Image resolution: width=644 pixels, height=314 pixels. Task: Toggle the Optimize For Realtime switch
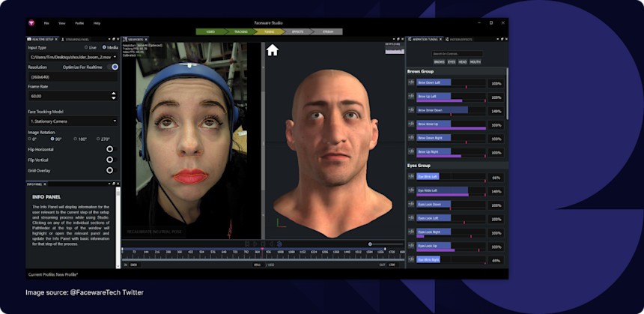(113, 67)
